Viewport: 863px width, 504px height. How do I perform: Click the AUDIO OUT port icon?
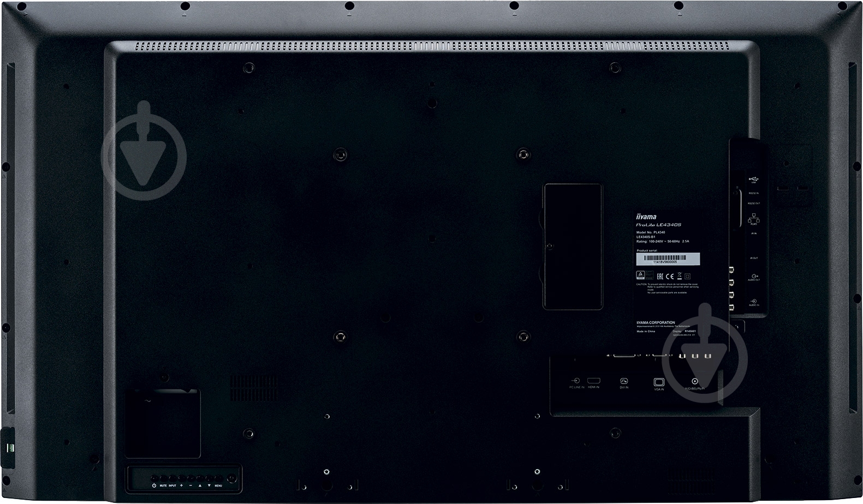[754, 277]
